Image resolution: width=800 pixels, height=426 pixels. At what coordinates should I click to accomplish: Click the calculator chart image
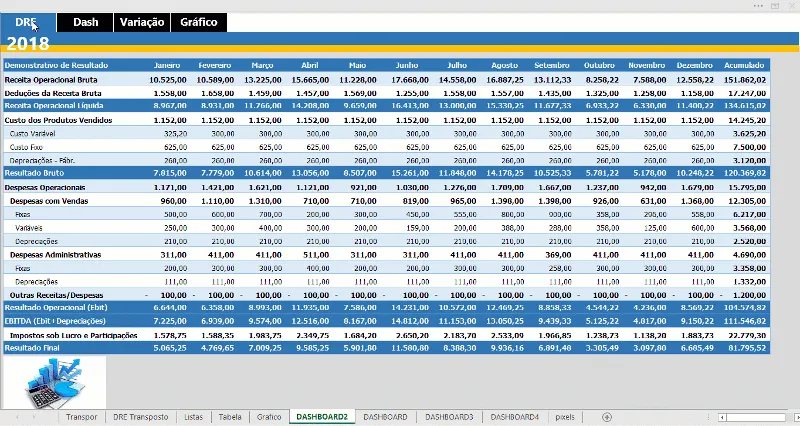tap(55, 383)
